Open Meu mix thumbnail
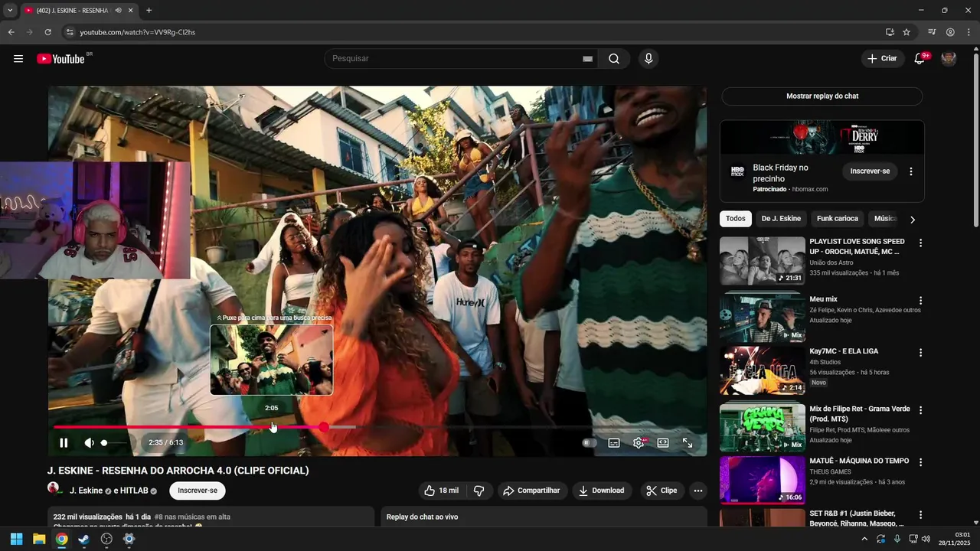Screen dimensions: 980x551 (763, 318)
